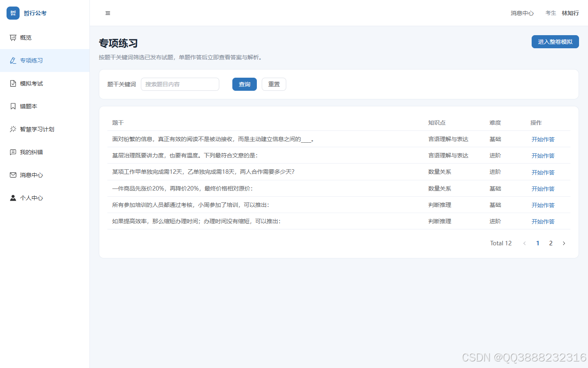Select 专项练习 menu item
This screenshot has width=588, height=368.
45,61
